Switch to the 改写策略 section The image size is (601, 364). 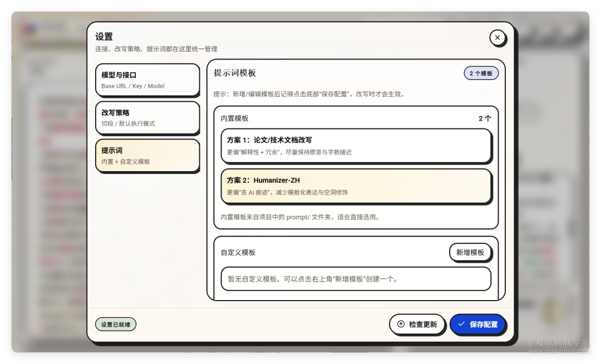[147, 118]
